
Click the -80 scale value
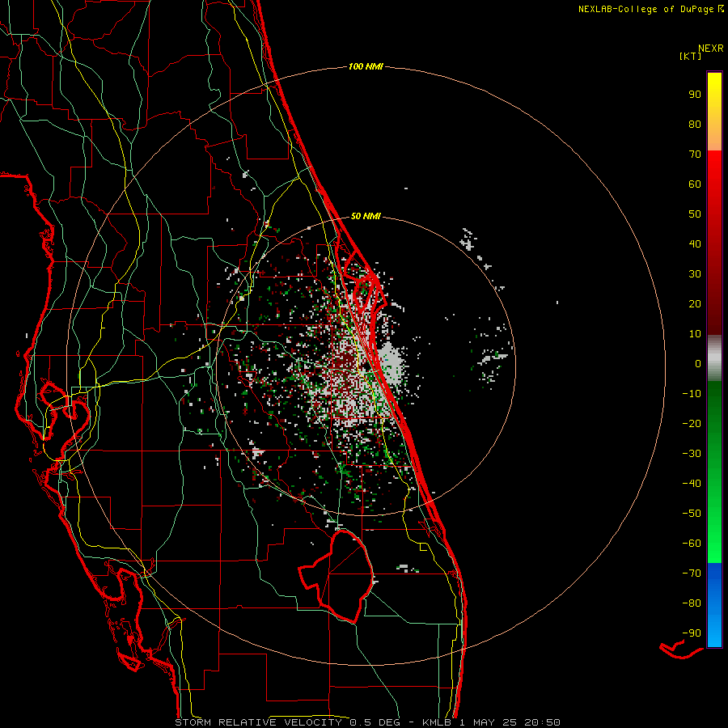pos(692,603)
